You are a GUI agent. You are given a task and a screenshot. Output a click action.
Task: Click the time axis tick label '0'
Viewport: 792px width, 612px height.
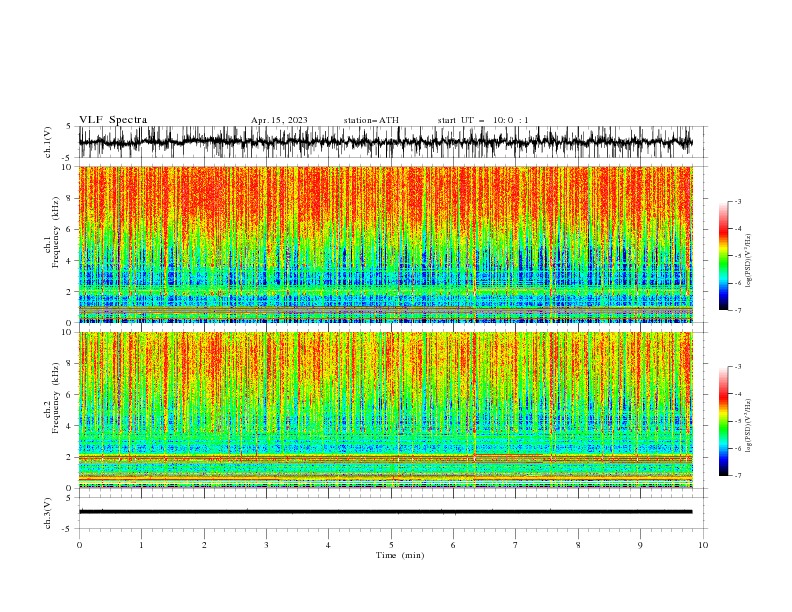pyautogui.click(x=79, y=545)
